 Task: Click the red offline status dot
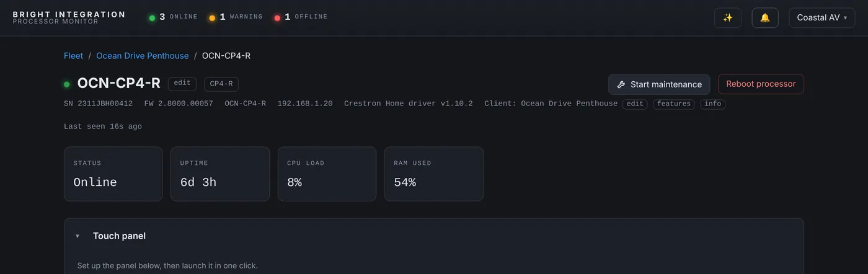pos(277,18)
